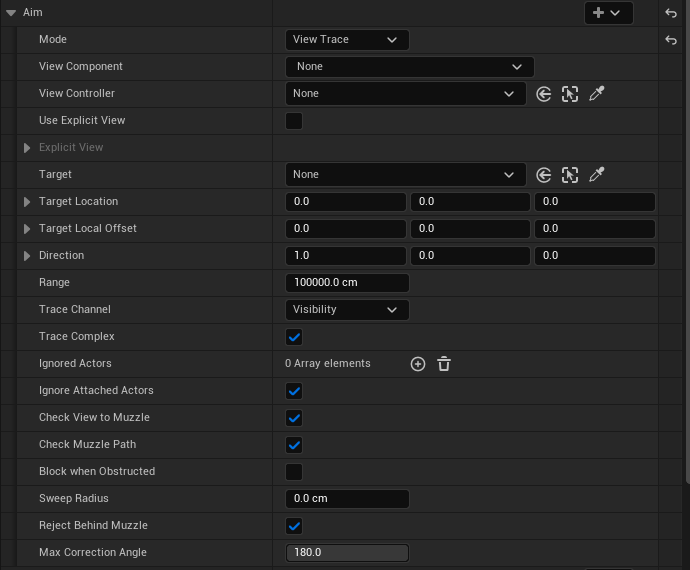Click Max Correction Angle 180.0 slider field

click(x=347, y=553)
